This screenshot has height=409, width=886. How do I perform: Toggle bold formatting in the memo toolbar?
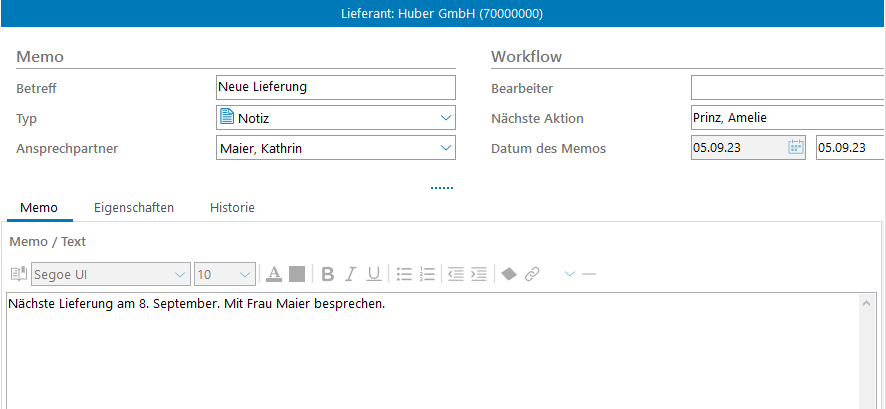(327, 274)
